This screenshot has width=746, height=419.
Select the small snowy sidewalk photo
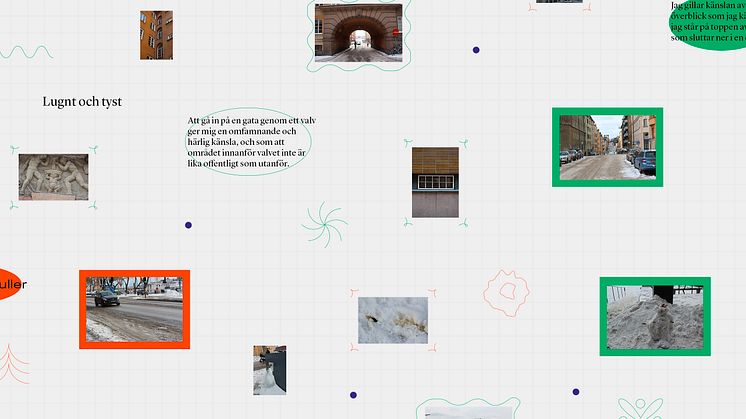(x=269, y=370)
